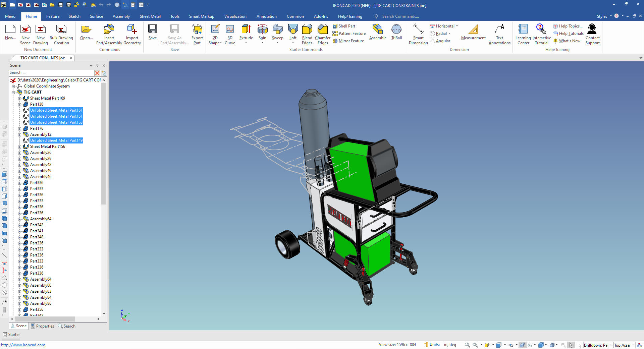Switch to the Sheet Metal ribbon tab
644x349 pixels.
(150, 16)
